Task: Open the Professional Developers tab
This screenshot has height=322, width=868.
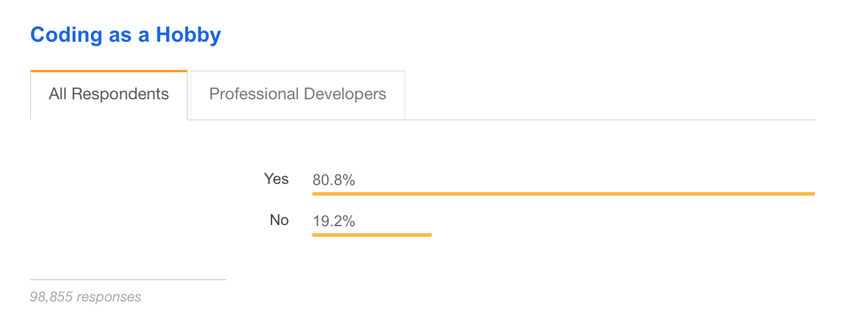Action: [x=297, y=94]
